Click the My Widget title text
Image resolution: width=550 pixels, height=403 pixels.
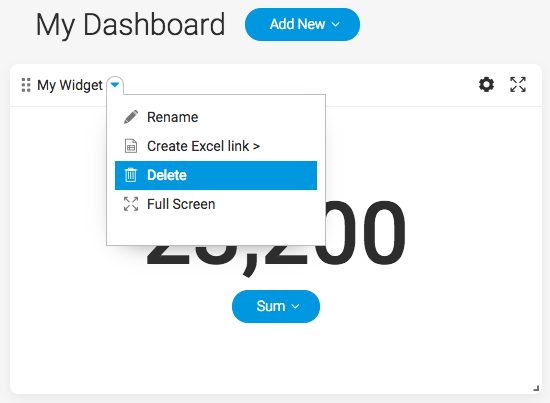pos(70,85)
